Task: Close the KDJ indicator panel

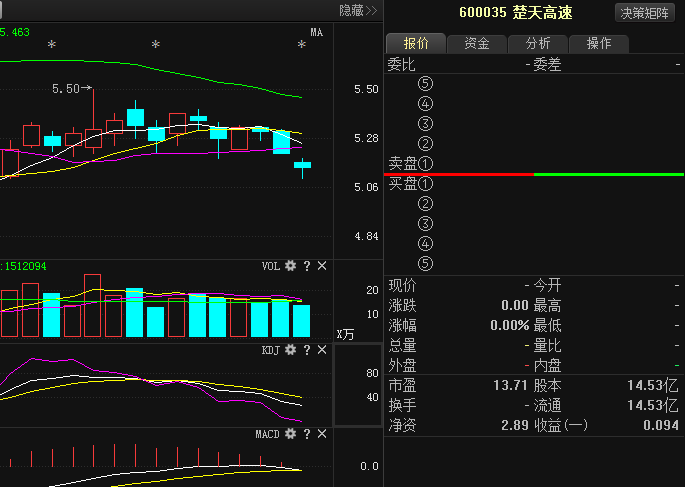Action: pos(322,350)
